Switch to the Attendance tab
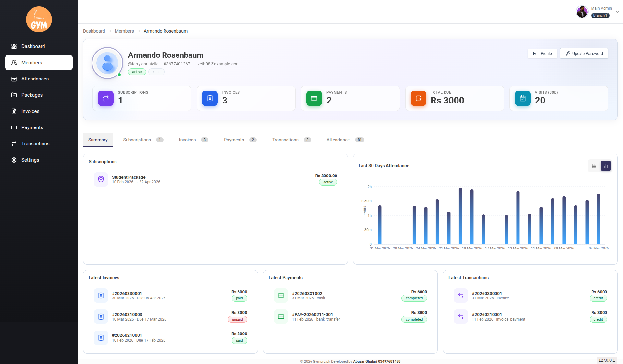Image resolution: width=623 pixels, height=364 pixels. pyautogui.click(x=337, y=140)
